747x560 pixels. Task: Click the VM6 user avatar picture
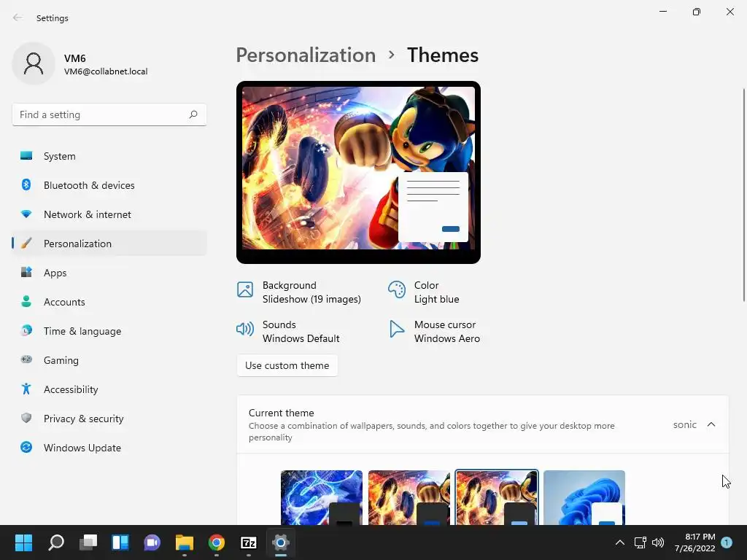point(34,63)
